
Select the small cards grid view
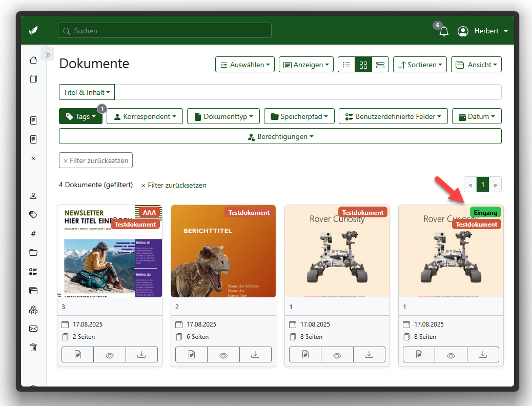point(363,65)
